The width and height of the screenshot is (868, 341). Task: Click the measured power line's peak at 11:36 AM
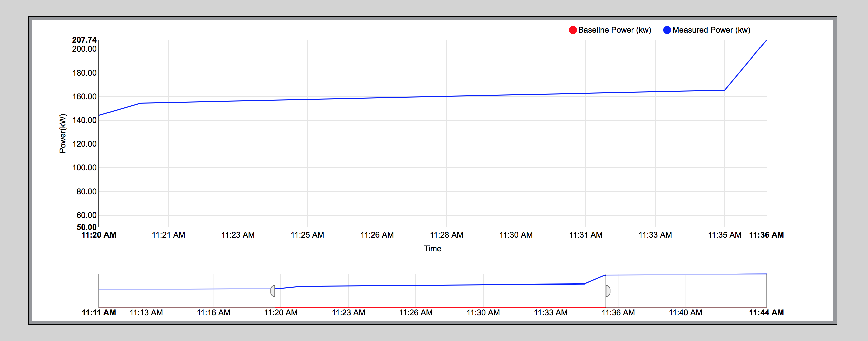(x=766, y=41)
